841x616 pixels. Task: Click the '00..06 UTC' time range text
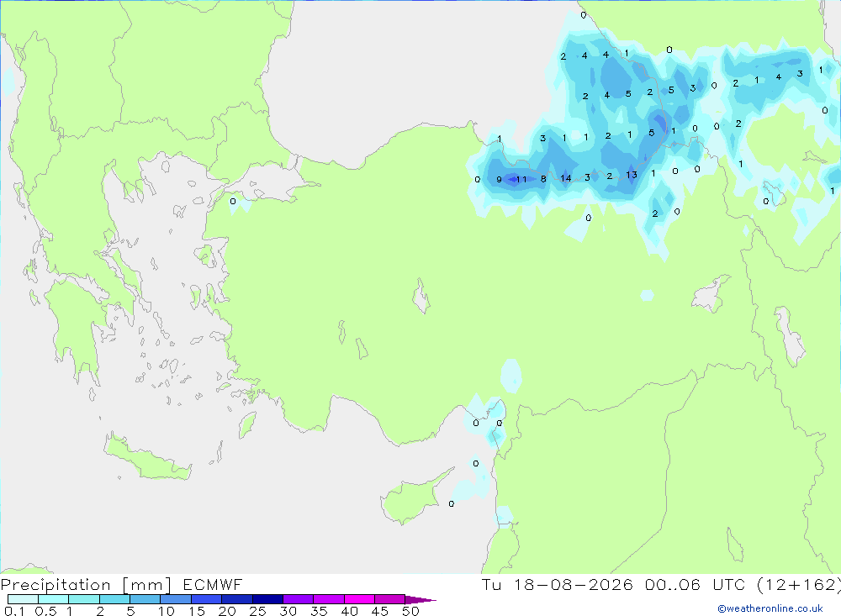click(696, 584)
